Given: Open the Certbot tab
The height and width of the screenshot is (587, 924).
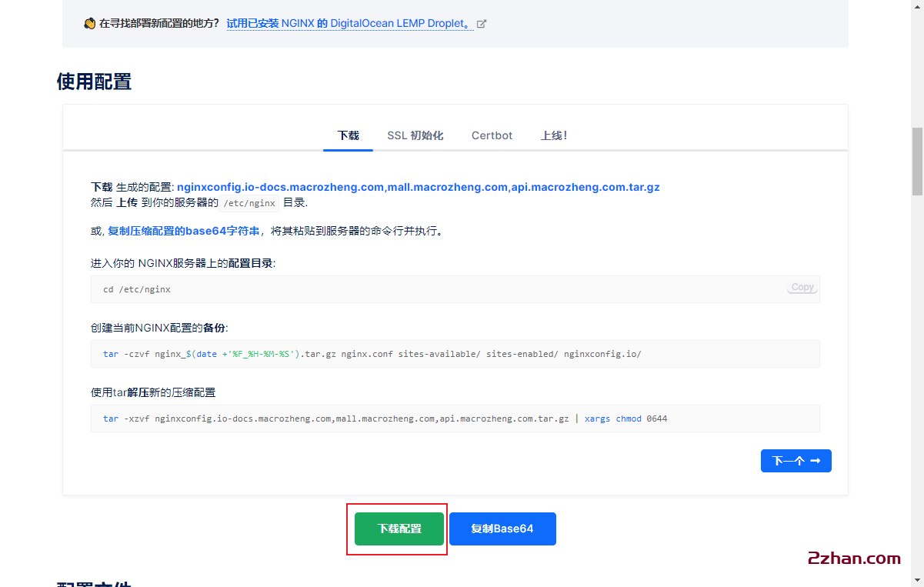Looking at the screenshot, I should click(x=492, y=135).
